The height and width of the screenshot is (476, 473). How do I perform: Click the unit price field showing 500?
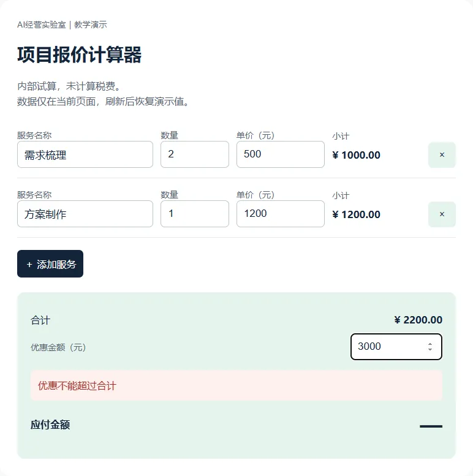tap(281, 154)
